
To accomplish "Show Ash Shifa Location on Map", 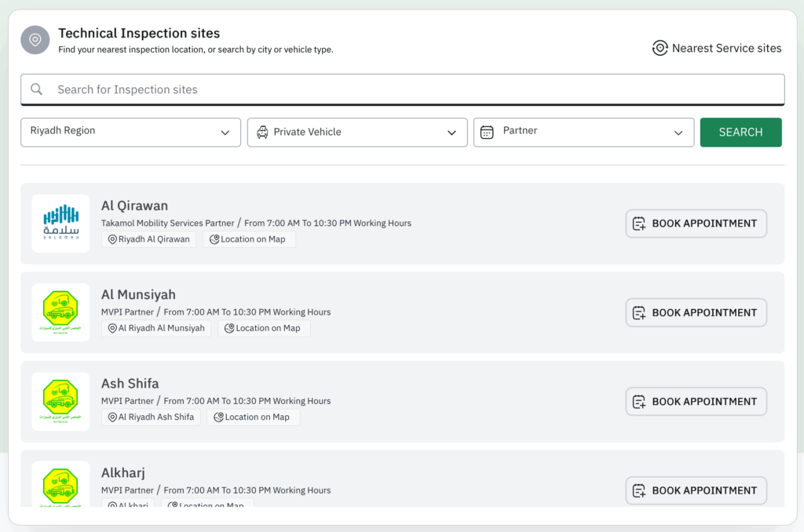I will (x=253, y=417).
